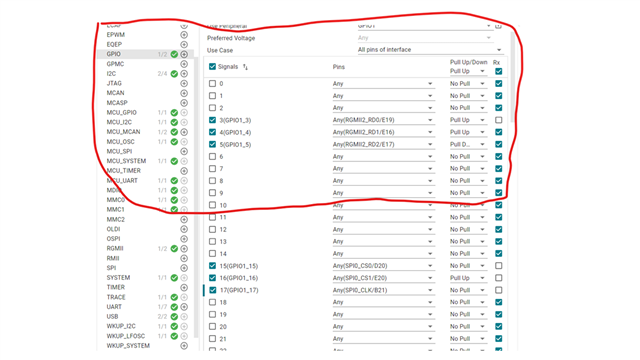The height and width of the screenshot is (360, 640).
Task: Enable signal 0 checkbox
Action: (x=212, y=84)
